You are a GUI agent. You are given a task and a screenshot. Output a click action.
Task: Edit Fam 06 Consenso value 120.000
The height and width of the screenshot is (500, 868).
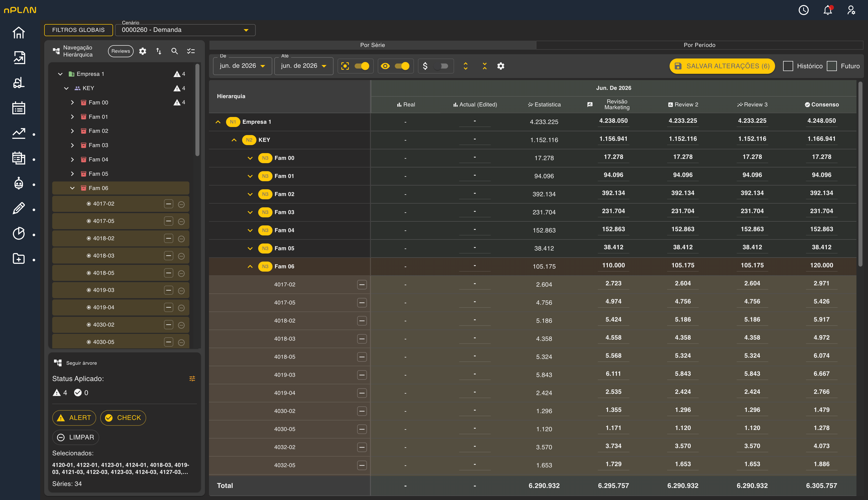[821, 266]
